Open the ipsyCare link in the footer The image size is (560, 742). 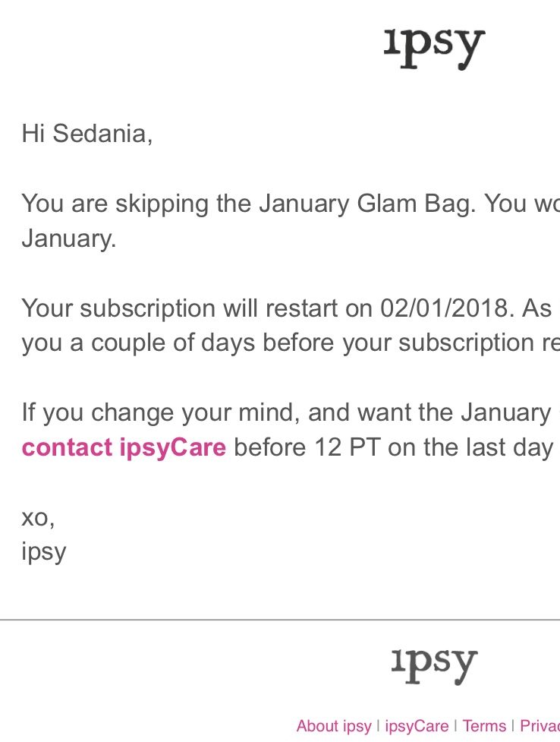point(417,726)
